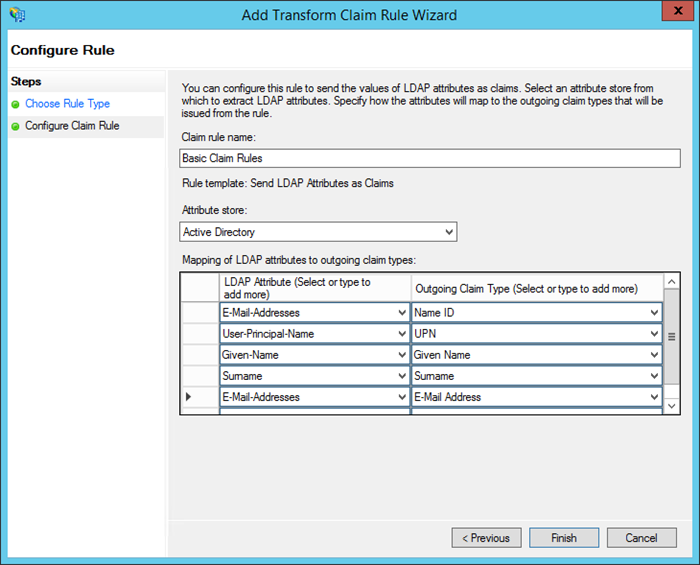Click the mapping table scroll up arrow
Screen dimensions: 700x565
[671, 282]
